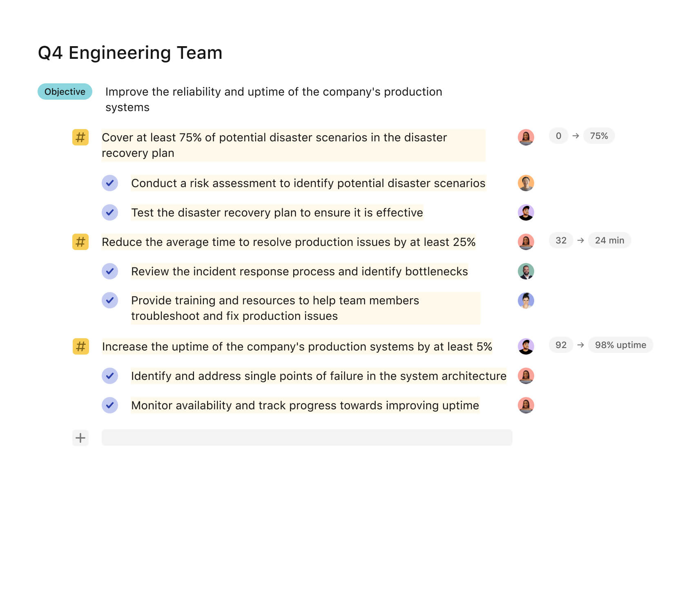Open the assignee avatar for the disaster recovery test task
The height and width of the screenshot is (616, 691).
(x=526, y=212)
